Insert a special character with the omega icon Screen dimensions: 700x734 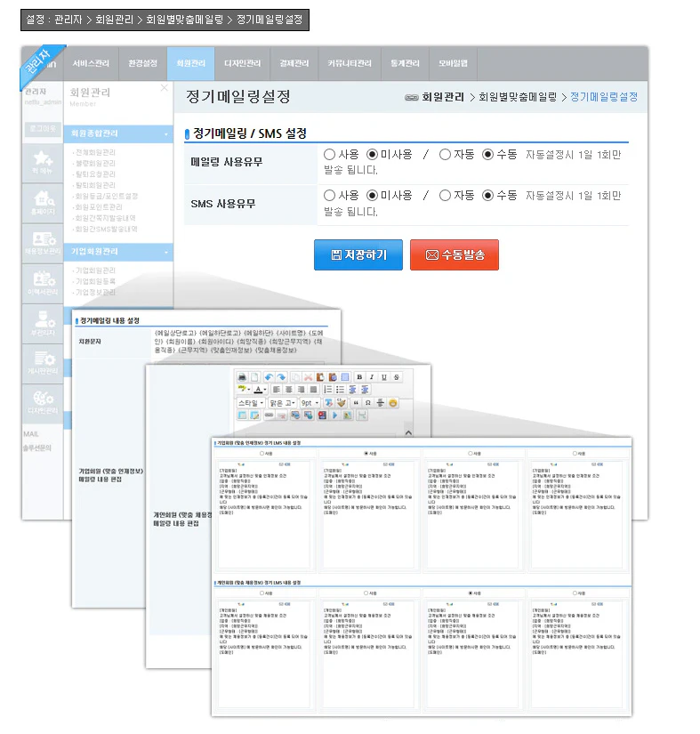[x=367, y=402]
